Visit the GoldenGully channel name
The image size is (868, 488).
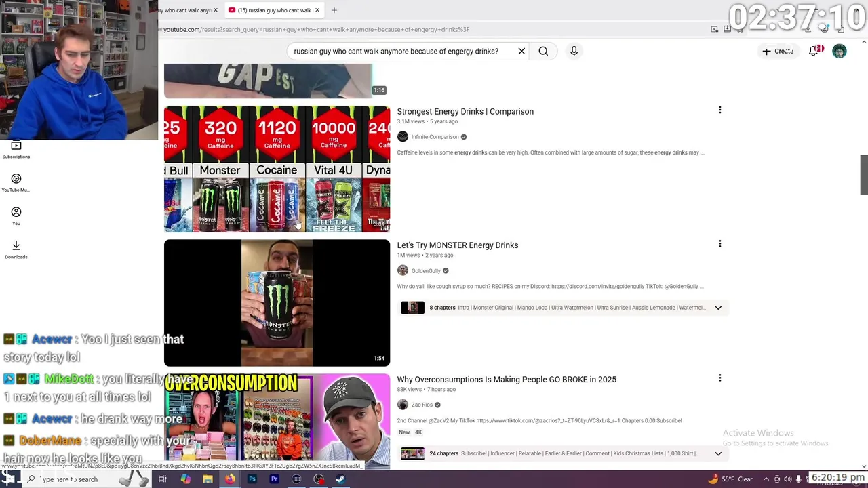pyautogui.click(x=426, y=270)
